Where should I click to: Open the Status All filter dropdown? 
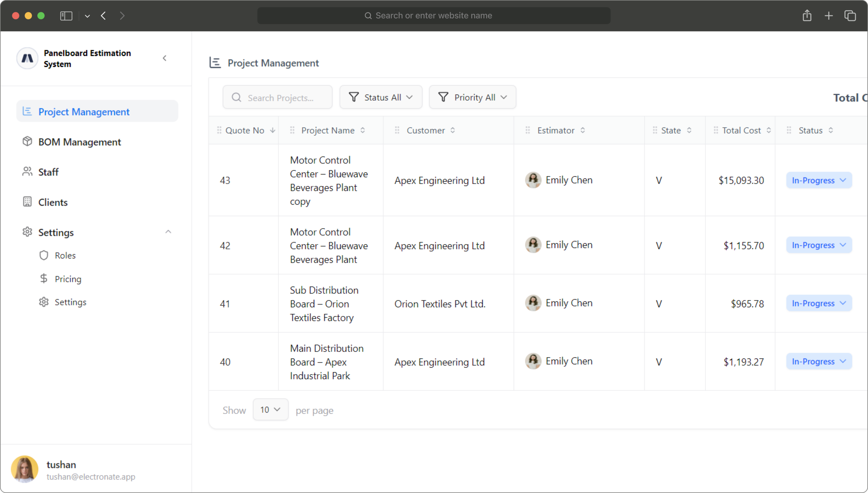[x=381, y=97]
